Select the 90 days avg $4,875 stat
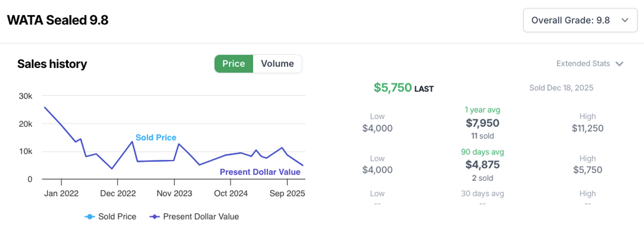 click(482, 165)
